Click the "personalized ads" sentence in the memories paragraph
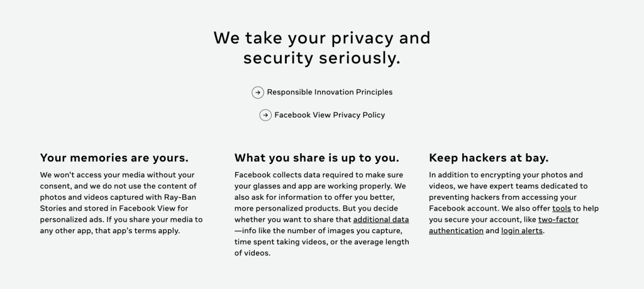Viewport: 644px width, 289px height. coord(72,220)
